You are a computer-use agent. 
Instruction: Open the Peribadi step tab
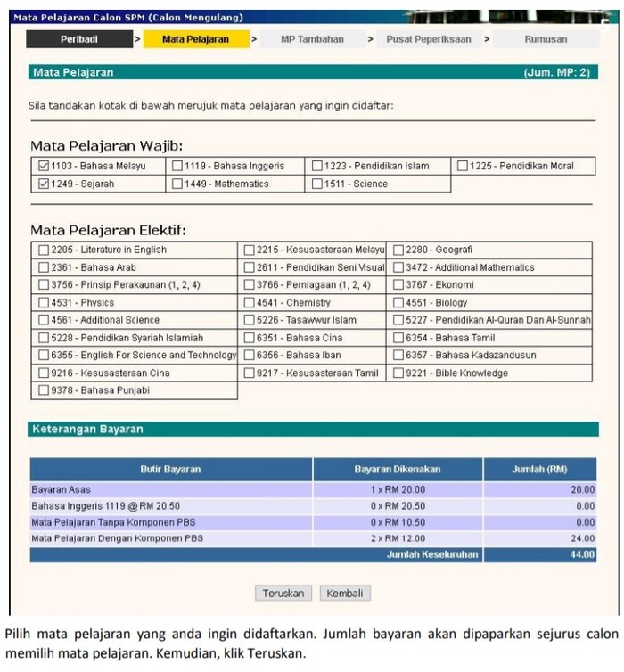point(79,39)
